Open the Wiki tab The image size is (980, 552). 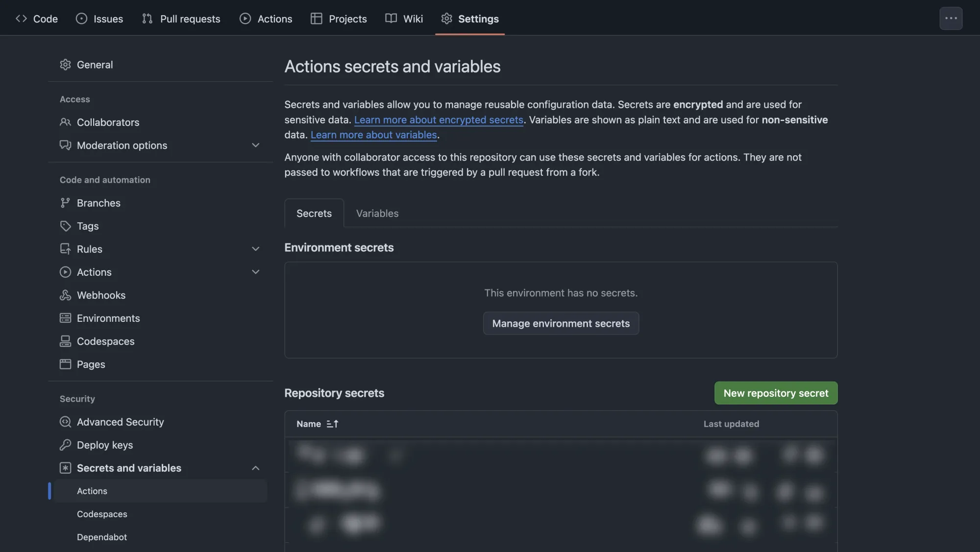click(x=404, y=19)
